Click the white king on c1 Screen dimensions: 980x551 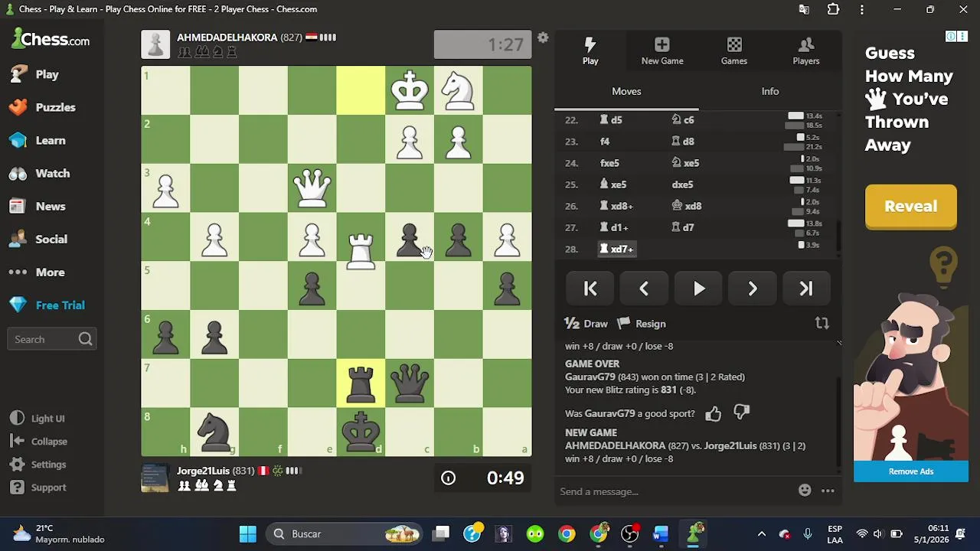point(410,90)
